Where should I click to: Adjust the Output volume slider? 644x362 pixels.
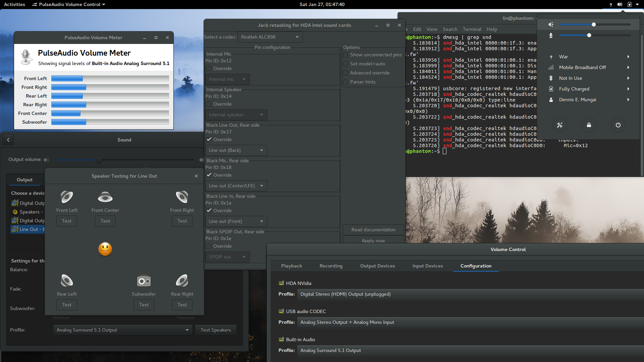coord(99,160)
